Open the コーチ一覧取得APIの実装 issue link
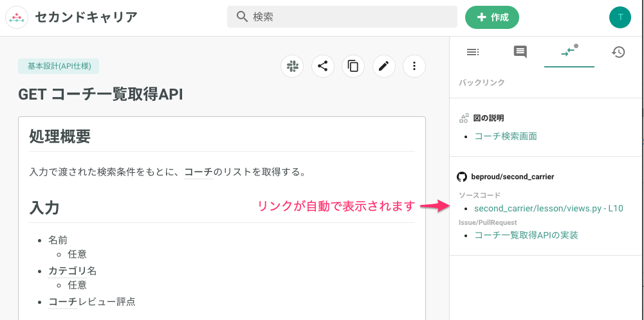 (526, 235)
